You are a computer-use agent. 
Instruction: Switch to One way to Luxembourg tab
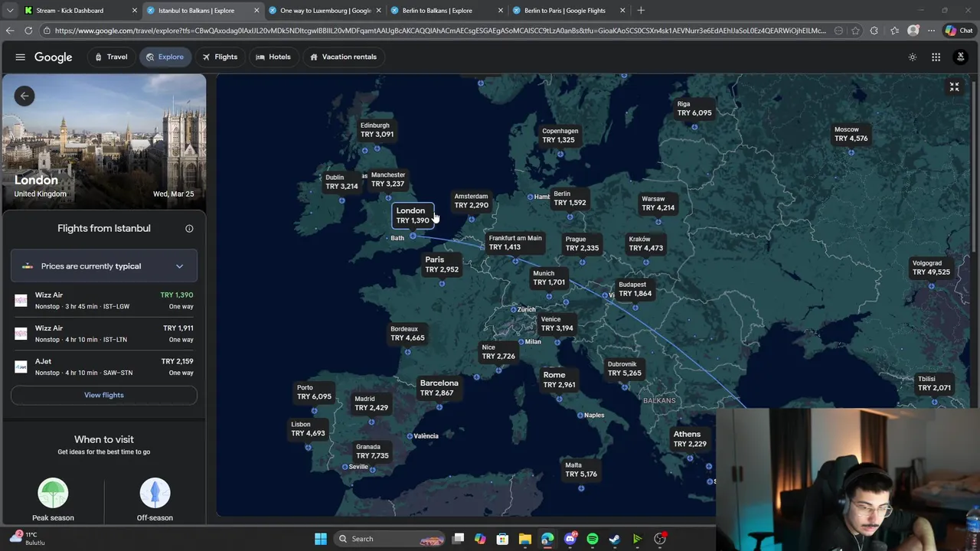tap(325, 11)
